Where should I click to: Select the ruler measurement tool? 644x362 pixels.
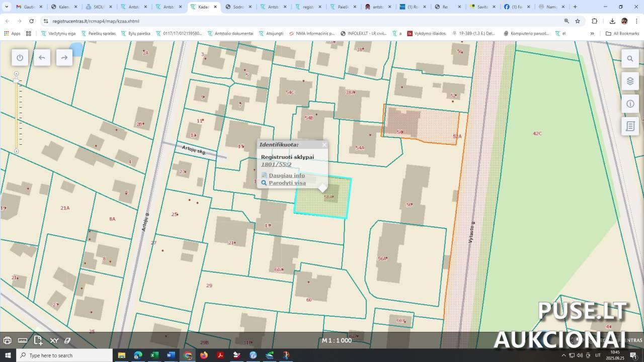coord(23,340)
